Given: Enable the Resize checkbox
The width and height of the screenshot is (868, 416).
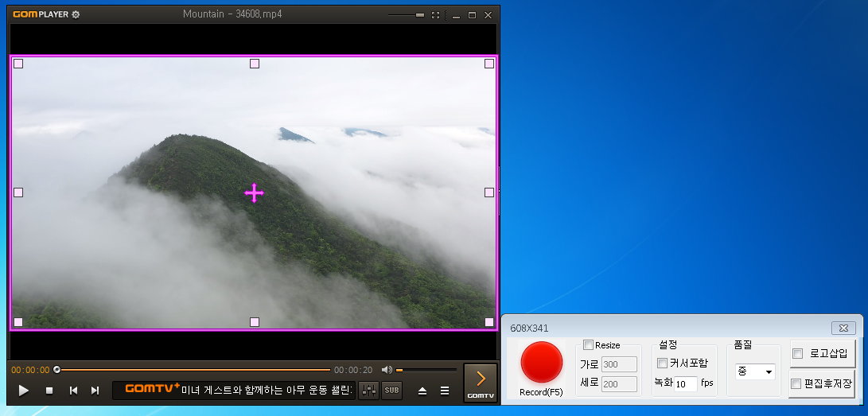Looking at the screenshot, I should [588, 345].
